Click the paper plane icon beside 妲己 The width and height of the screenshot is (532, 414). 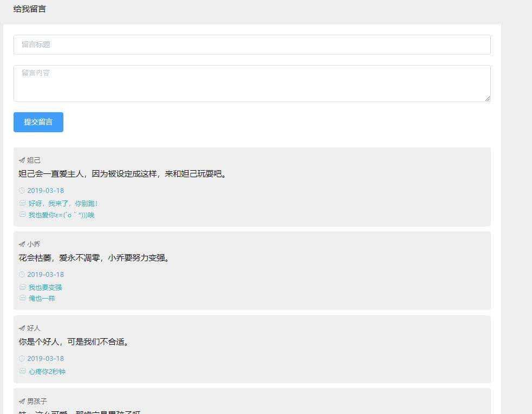[x=22, y=160]
